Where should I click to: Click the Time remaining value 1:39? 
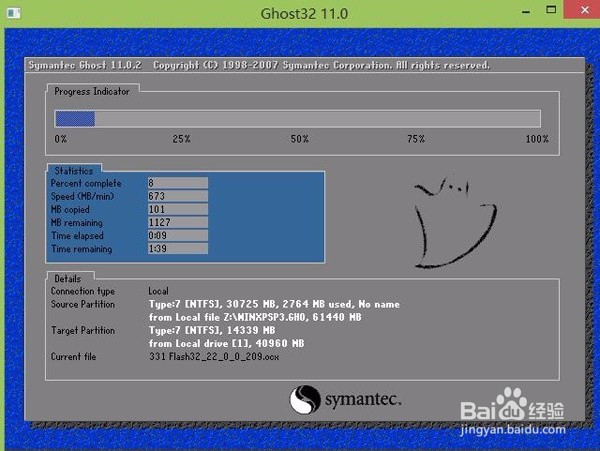178,248
